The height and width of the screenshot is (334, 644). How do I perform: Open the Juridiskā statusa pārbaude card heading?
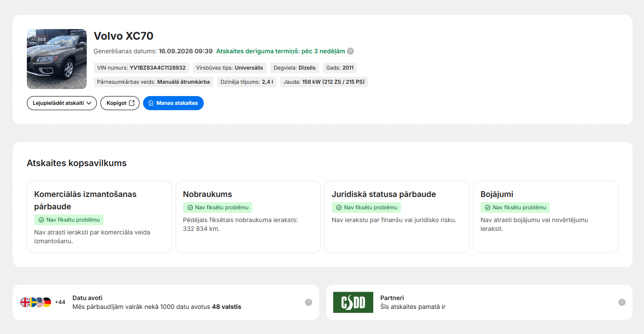[384, 194]
